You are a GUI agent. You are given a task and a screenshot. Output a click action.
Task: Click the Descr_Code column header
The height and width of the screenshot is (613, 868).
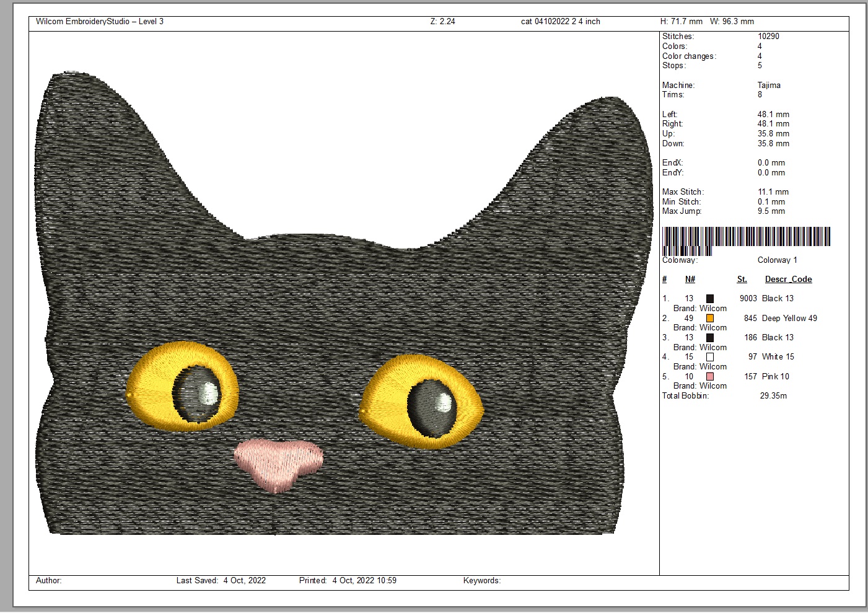pos(788,280)
